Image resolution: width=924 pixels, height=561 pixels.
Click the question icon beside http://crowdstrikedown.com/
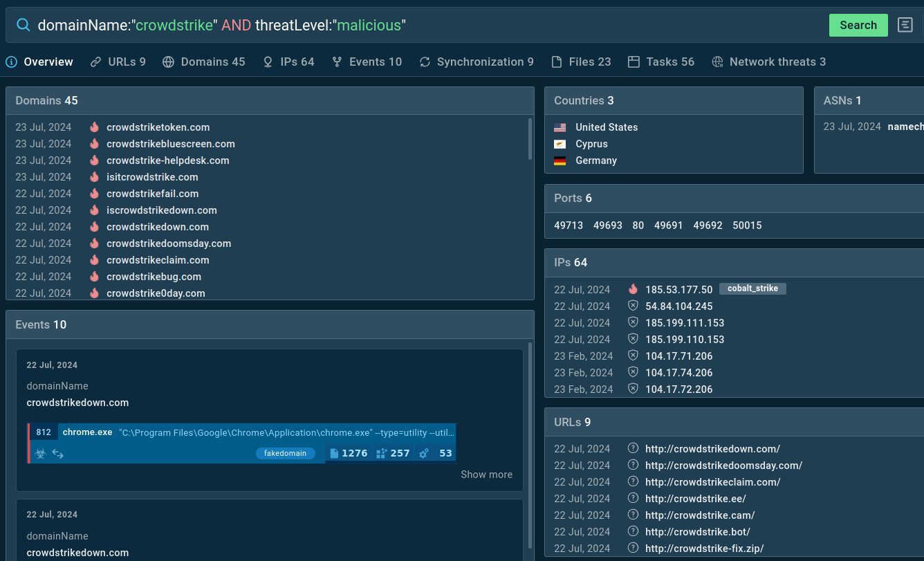click(x=632, y=449)
